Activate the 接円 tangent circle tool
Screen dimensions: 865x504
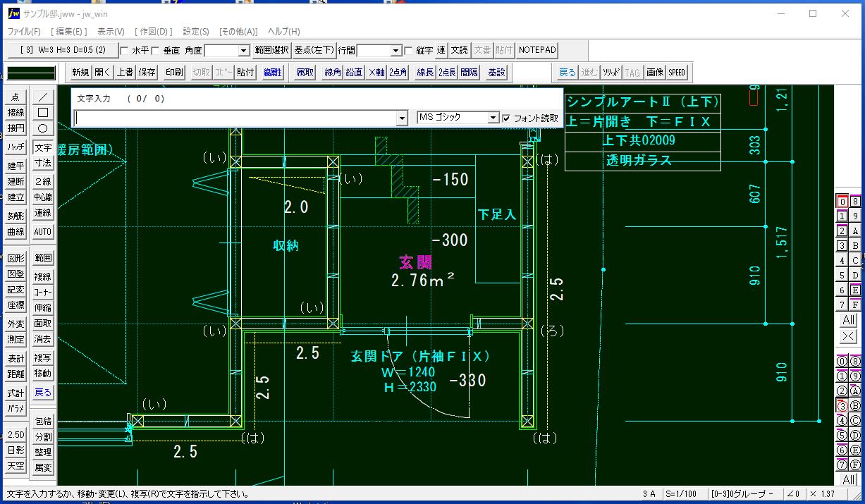(x=16, y=128)
